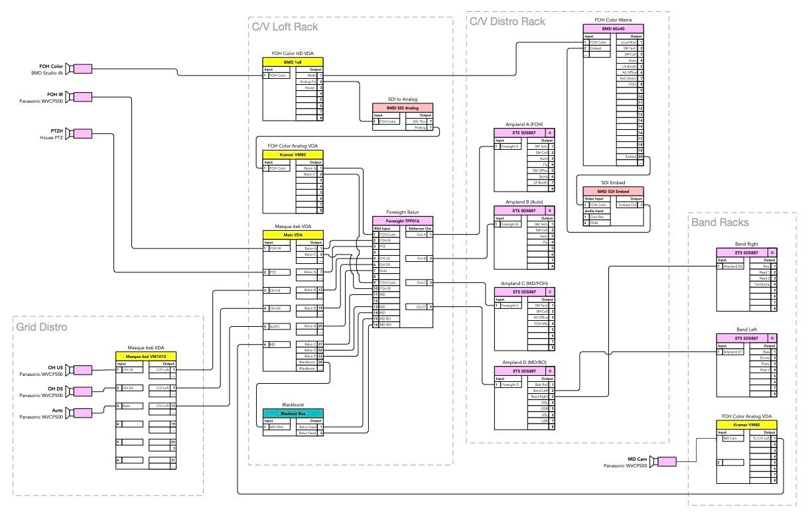Click the yellow BMD 1x8 device header
Image resolution: width=812 pixels, height=525 pixels.
(x=293, y=62)
